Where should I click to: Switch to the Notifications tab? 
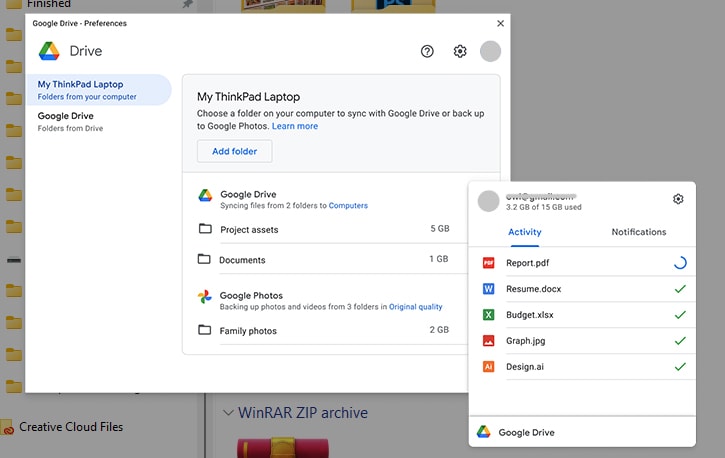click(x=639, y=232)
